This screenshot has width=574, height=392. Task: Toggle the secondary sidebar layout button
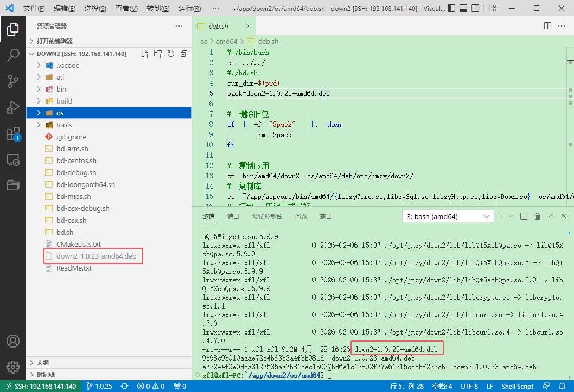tap(475, 8)
